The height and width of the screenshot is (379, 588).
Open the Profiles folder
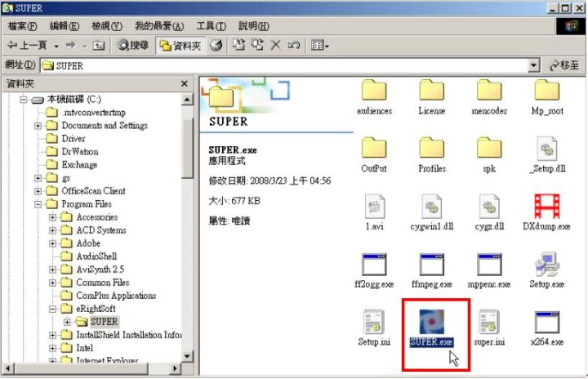432,155
